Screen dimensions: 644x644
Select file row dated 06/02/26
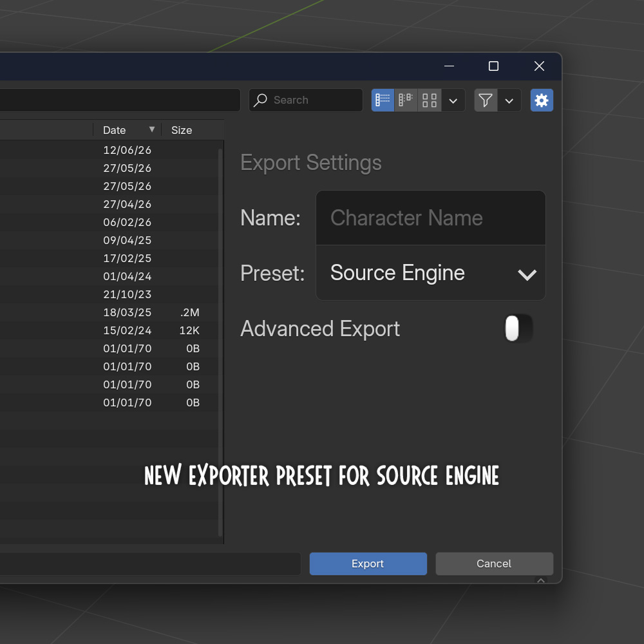coord(109,222)
